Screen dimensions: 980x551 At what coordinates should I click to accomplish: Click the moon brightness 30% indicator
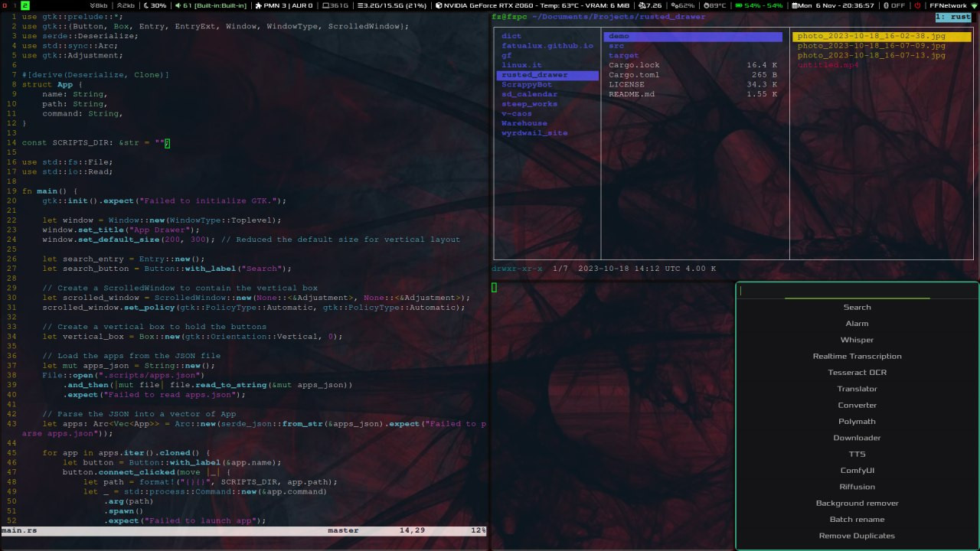point(155,5)
